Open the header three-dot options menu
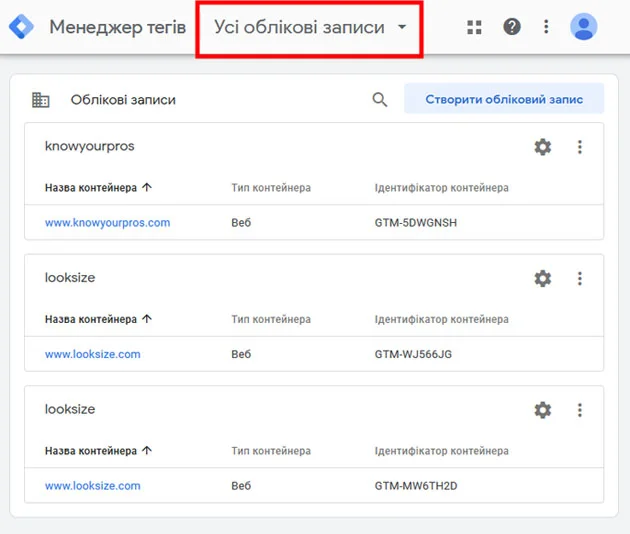The height and width of the screenshot is (534, 630). (546, 27)
